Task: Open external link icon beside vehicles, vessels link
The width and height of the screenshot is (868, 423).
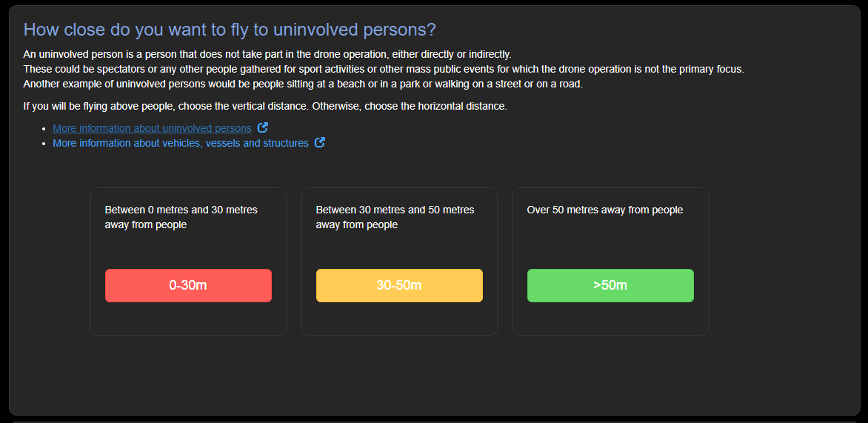Action: pos(319,143)
